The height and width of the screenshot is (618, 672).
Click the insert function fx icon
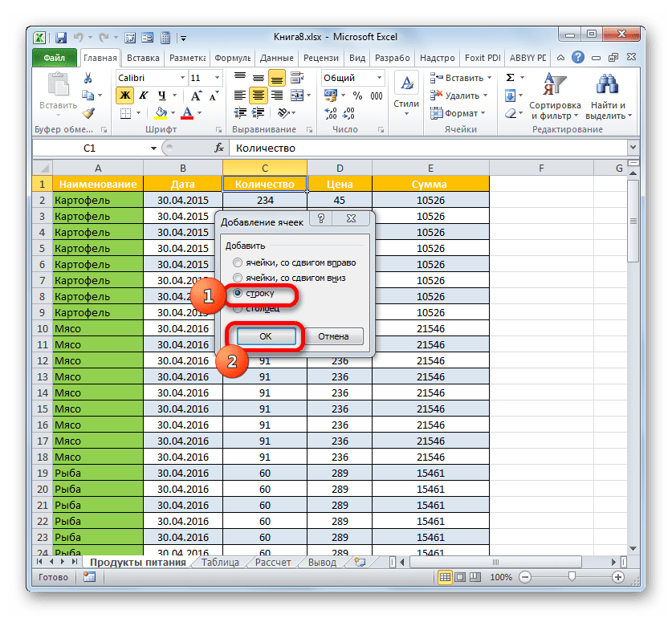219,148
